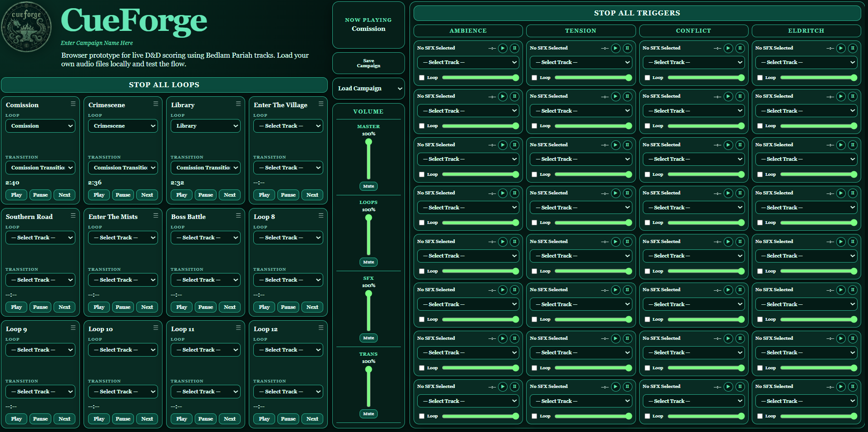Adjust the Master volume vertical slider

(369, 159)
